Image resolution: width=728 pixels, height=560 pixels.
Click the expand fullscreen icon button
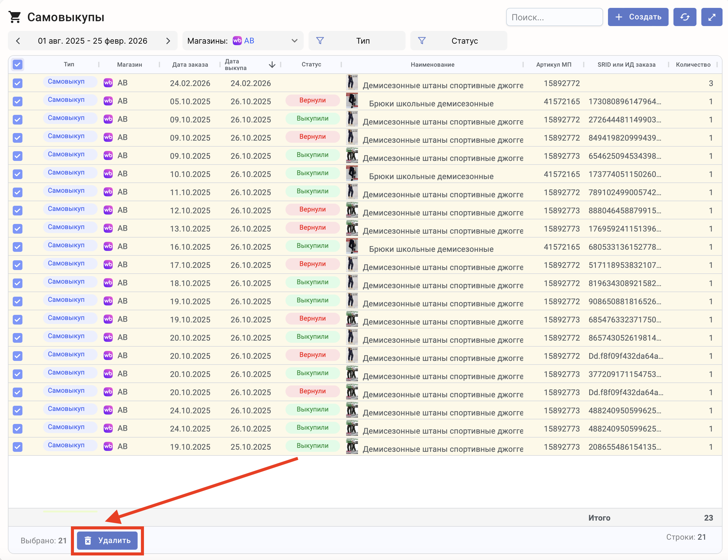pos(711,17)
